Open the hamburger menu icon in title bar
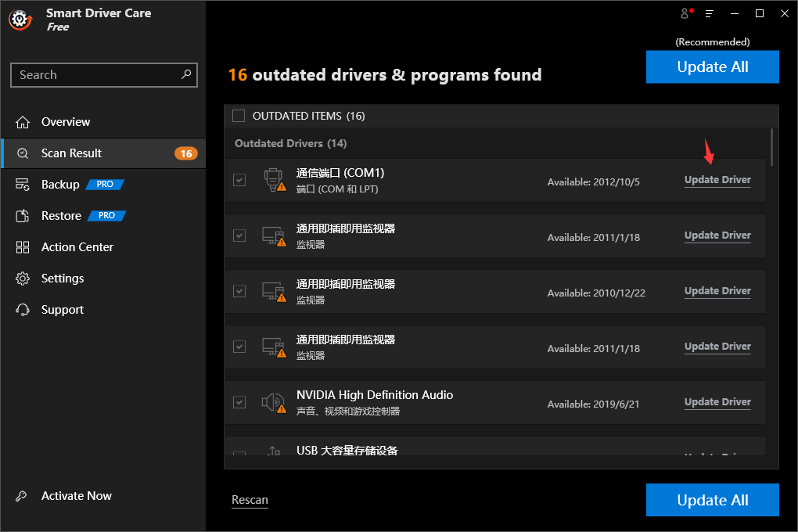Image resolution: width=798 pixels, height=532 pixels. coord(710,14)
